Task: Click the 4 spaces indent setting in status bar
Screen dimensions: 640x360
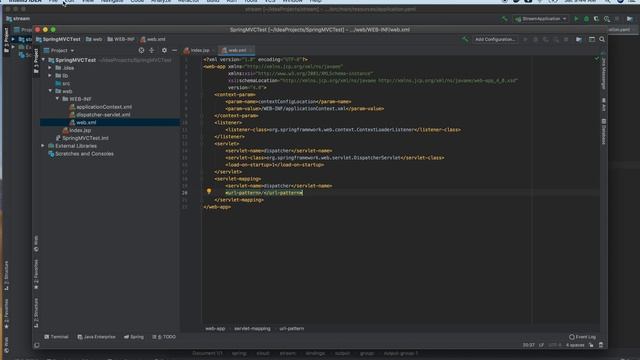Action: point(575,345)
